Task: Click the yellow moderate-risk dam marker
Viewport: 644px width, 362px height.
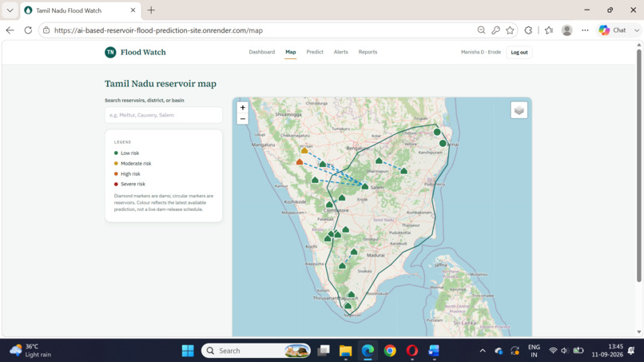Action: pos(304,151)
